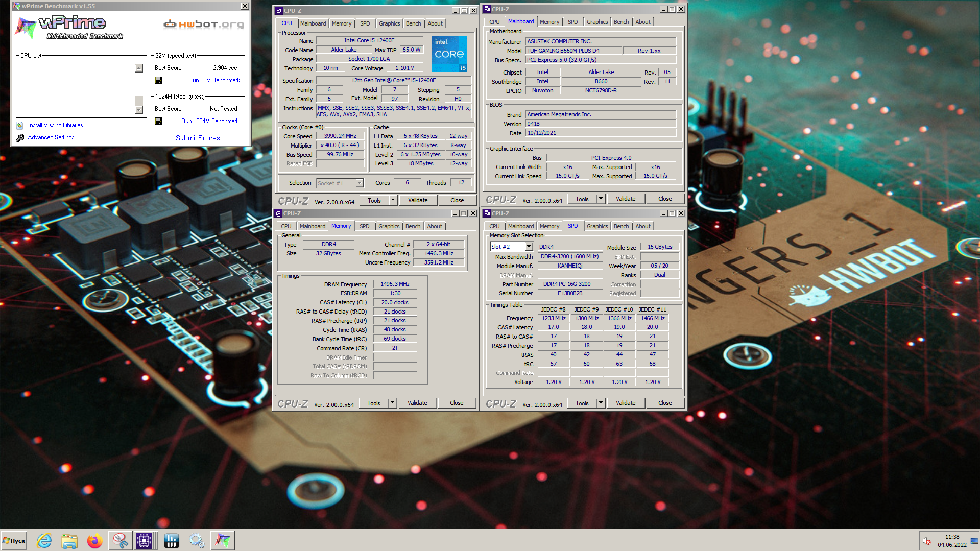Image resolution: width=980 pixels, height=551 pixels.
Task: Click Validate in the CPU tab window
Action: pos(418,200)
